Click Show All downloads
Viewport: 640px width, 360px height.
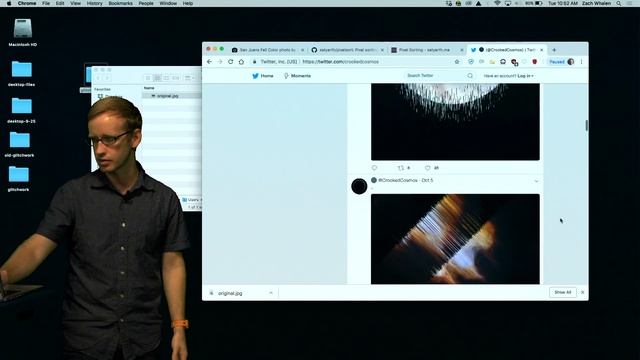pos(562,292)
